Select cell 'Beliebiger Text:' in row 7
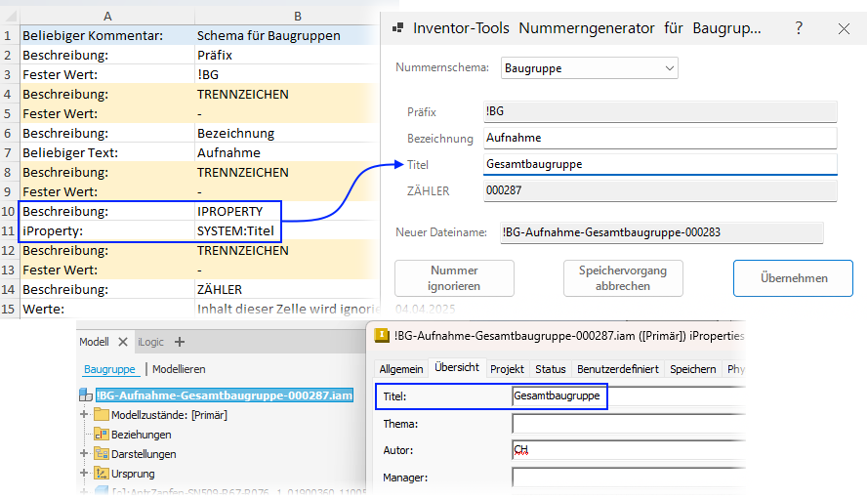Image resolution: width=868 pixels, height=499 pixels. pos(107,152)
